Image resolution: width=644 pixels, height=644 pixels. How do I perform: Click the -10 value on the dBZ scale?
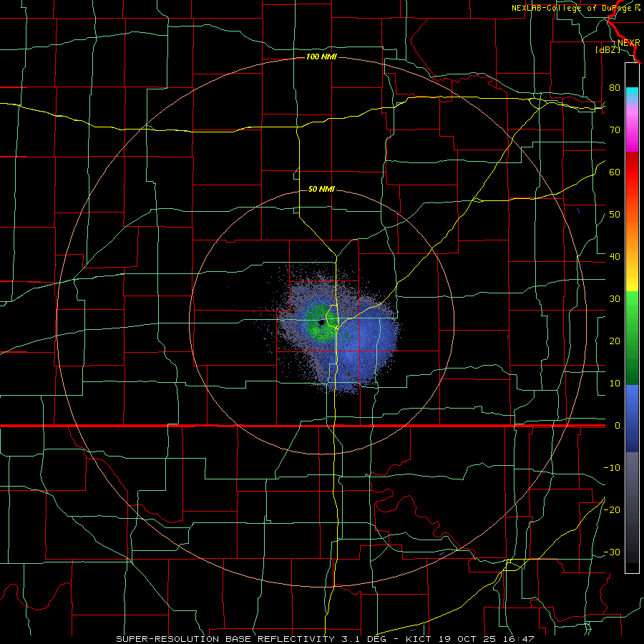click(x=612, y=468)
